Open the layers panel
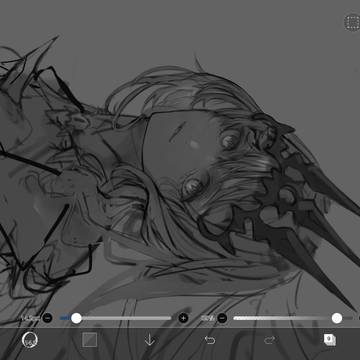 click(x=330, y=340)
